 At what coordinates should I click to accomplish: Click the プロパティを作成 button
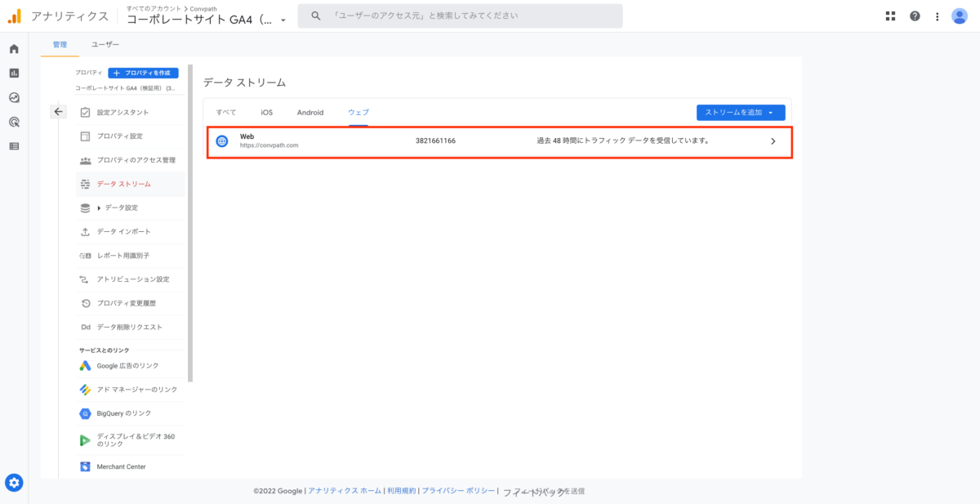tap(144, 73)
